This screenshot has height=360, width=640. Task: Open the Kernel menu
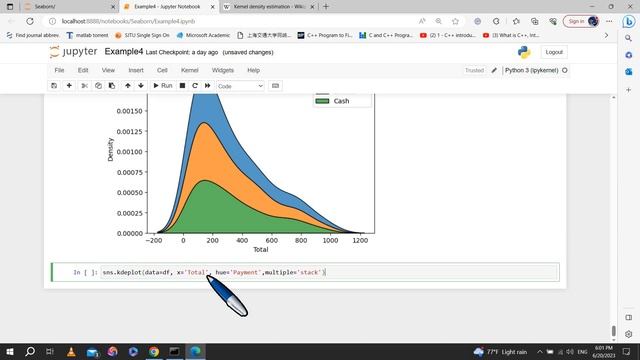coord(190,70)
